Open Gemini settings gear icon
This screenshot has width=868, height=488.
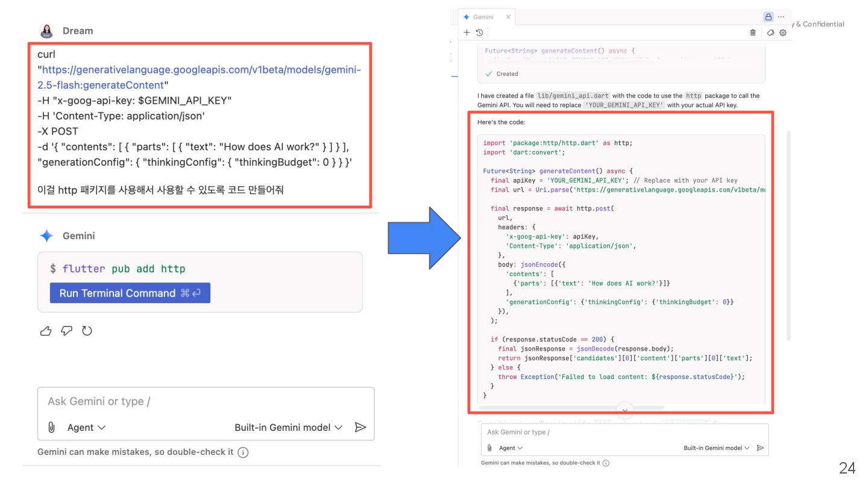click(x=783, y=33)
